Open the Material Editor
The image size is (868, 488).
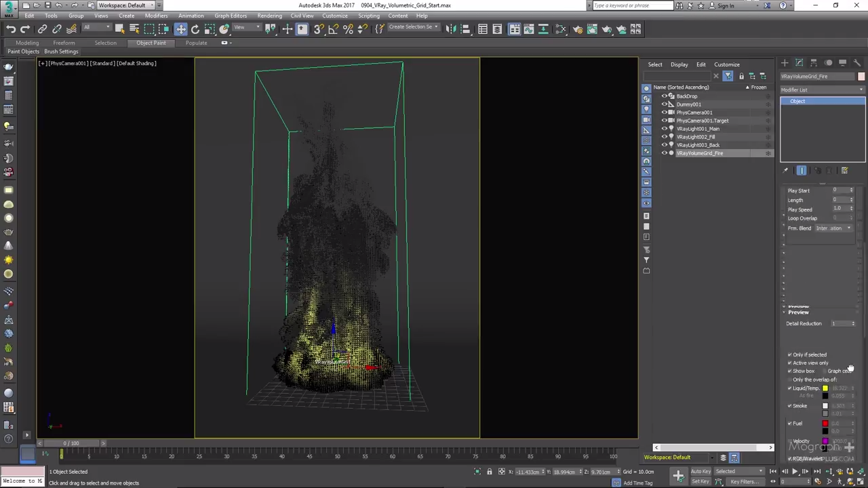(x=561, y=28)
